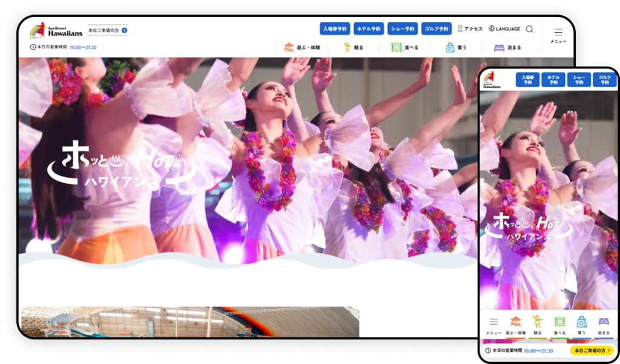620x364 pixels.
Task: Tap the mobile 食べる tab in bottom bar
Action: 559,325
